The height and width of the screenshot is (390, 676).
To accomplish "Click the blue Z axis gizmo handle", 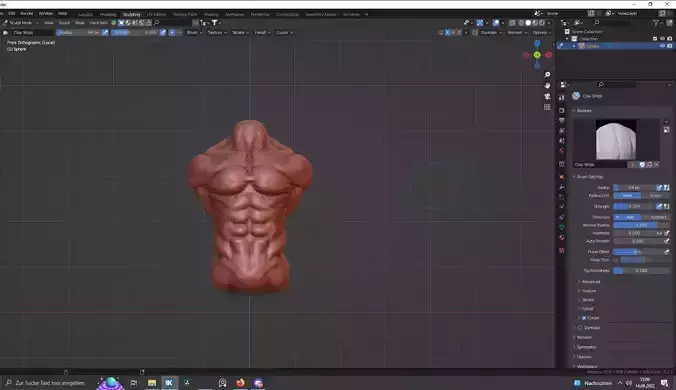I will coord(537,44).
